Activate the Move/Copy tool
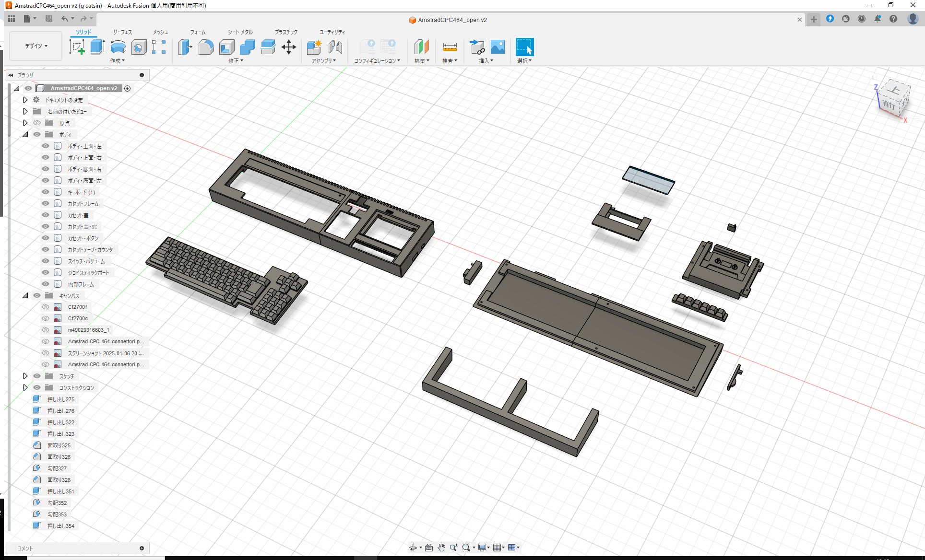925x560 pixels. click(x=289, y=47)
